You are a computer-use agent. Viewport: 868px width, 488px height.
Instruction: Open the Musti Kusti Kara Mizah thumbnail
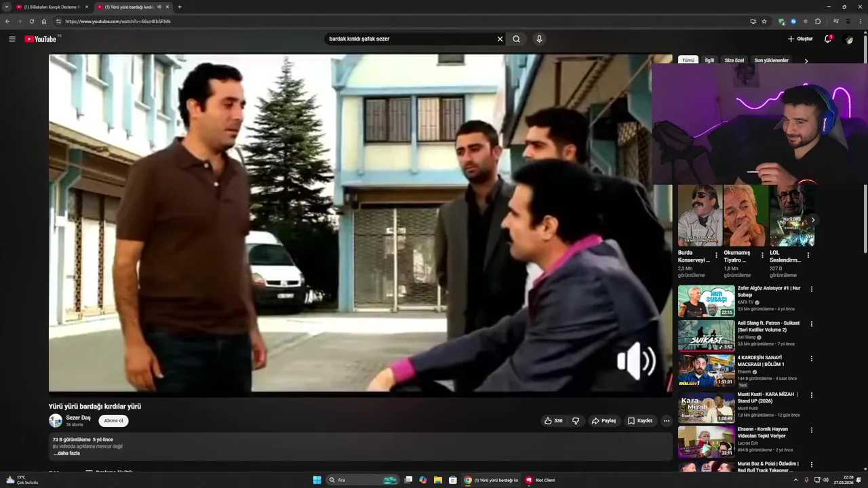point(706,407)
